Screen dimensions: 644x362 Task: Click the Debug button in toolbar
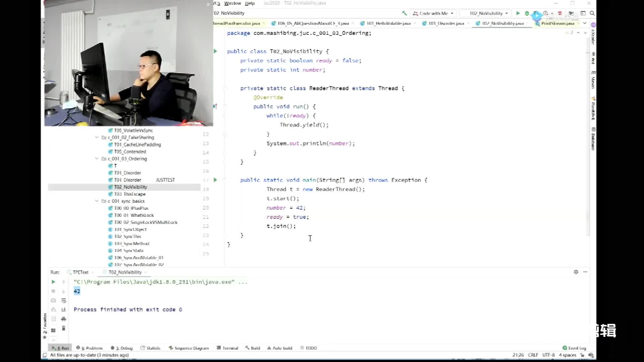[x=527, y=13]
